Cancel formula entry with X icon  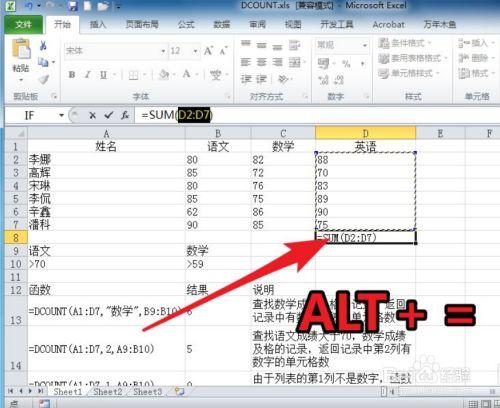pos(92,116)
